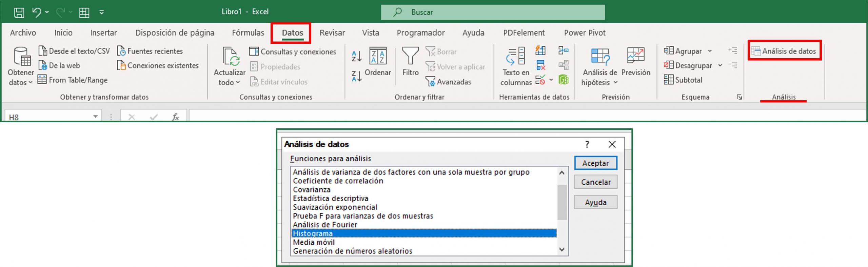The height and width of the screenshot is (267, 868).
Task: Open Fuentes recientes
Action: [x=150, y=51]
